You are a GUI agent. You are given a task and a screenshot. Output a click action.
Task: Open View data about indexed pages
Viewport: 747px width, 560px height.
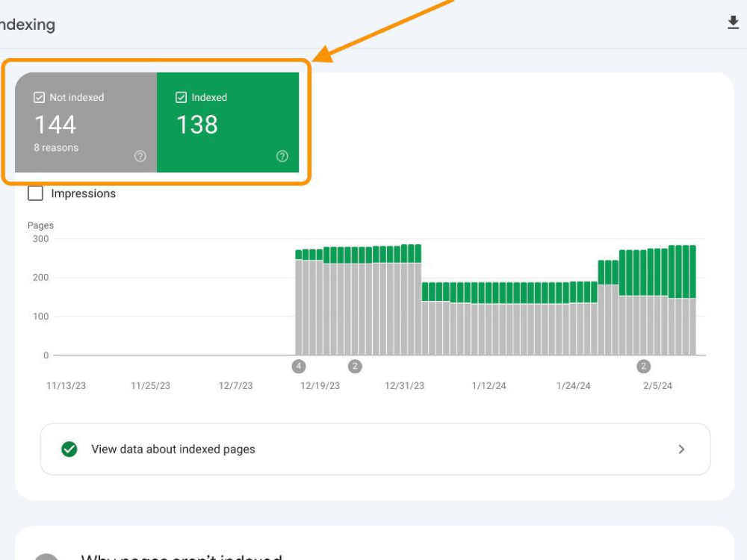click(x=376, y=449)
